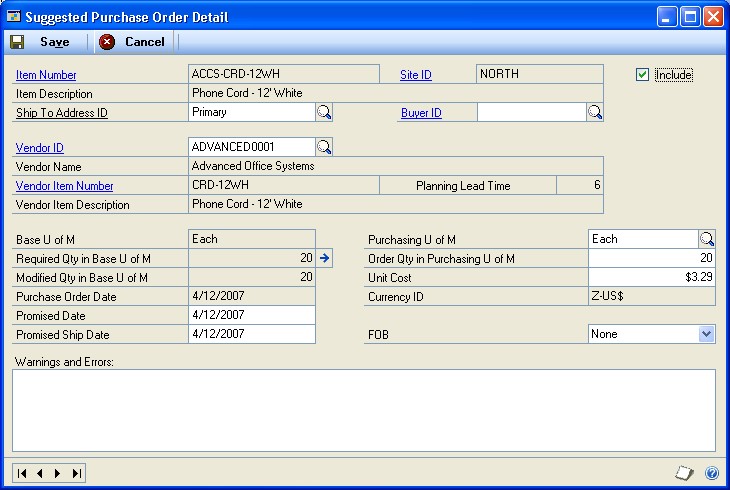Click the Ship To Address ID Primary field

coord(252,112)
